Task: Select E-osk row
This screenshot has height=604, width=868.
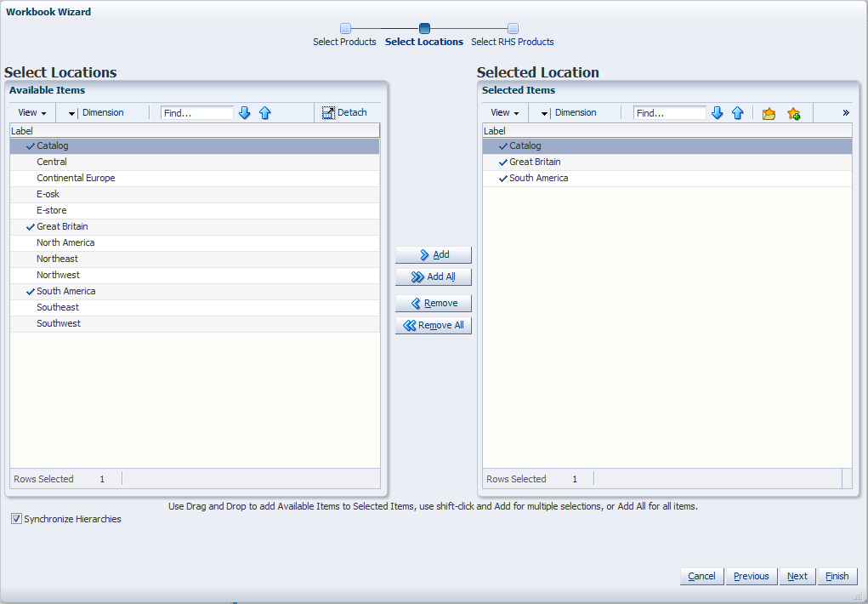Action: point(195,194)
